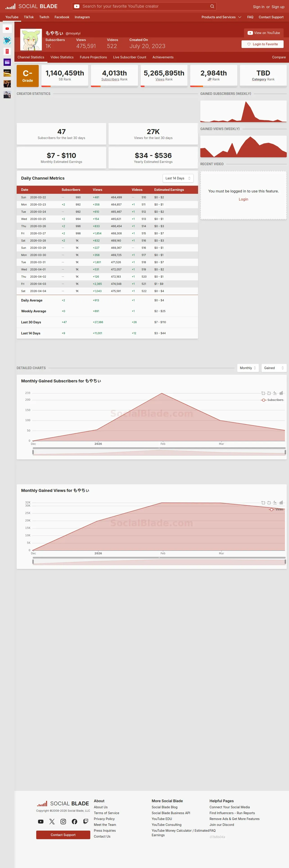Switch Gained Subscribers chart to line view
The image size is (289, 868).
coord(275,393)
